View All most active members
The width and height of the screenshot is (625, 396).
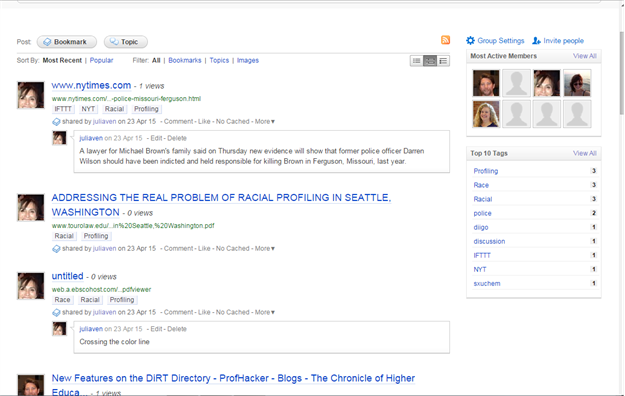coord(585,56)
